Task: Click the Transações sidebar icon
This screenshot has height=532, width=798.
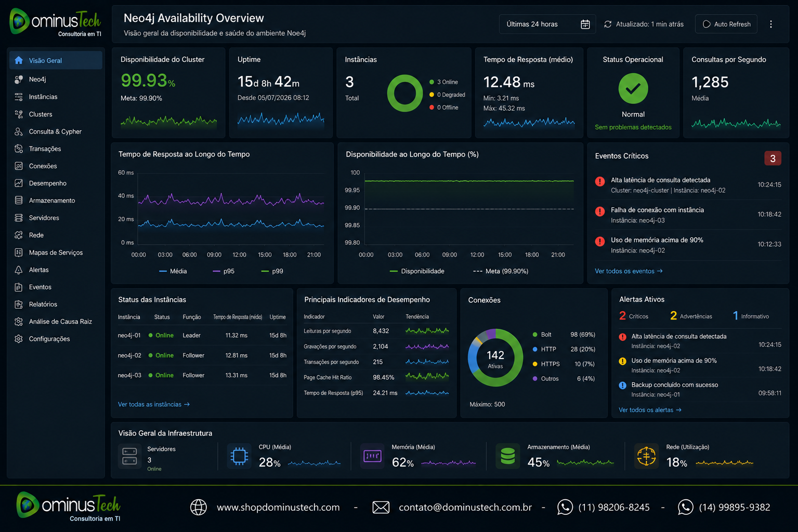Action: coord(19,149)
